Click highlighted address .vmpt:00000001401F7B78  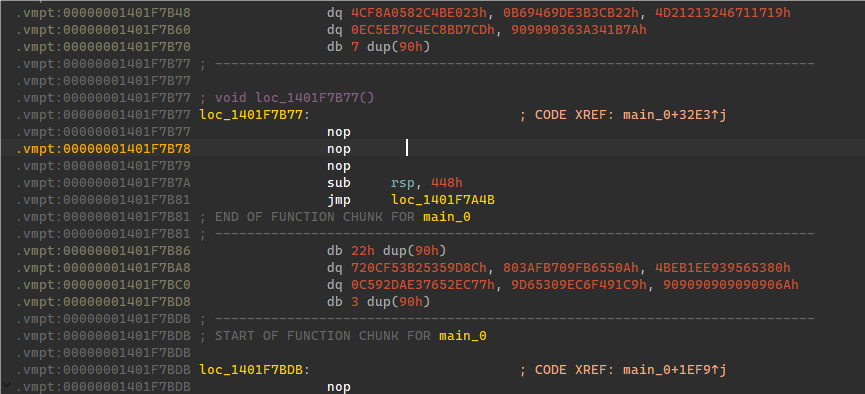coord(103,149)
